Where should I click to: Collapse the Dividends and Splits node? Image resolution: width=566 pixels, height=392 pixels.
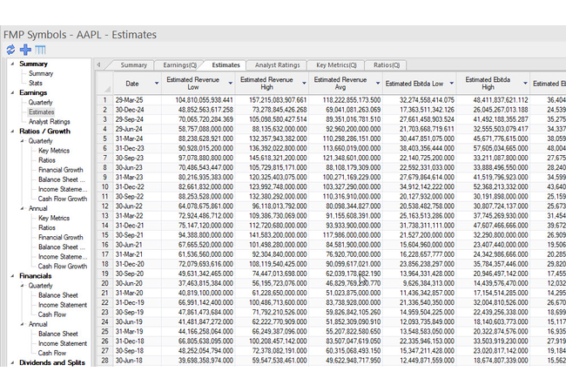tap(13, 362)
